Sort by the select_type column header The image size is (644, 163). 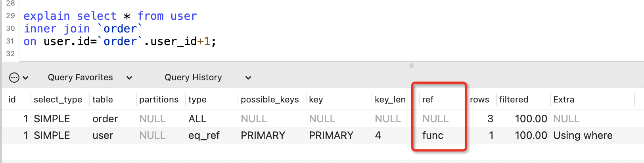(58, 100)
